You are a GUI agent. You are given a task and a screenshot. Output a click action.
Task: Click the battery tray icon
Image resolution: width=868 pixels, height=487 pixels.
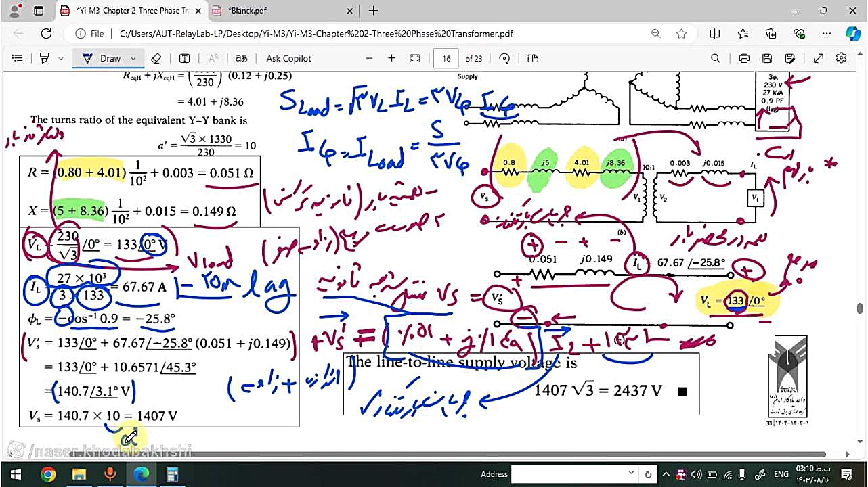712,474
